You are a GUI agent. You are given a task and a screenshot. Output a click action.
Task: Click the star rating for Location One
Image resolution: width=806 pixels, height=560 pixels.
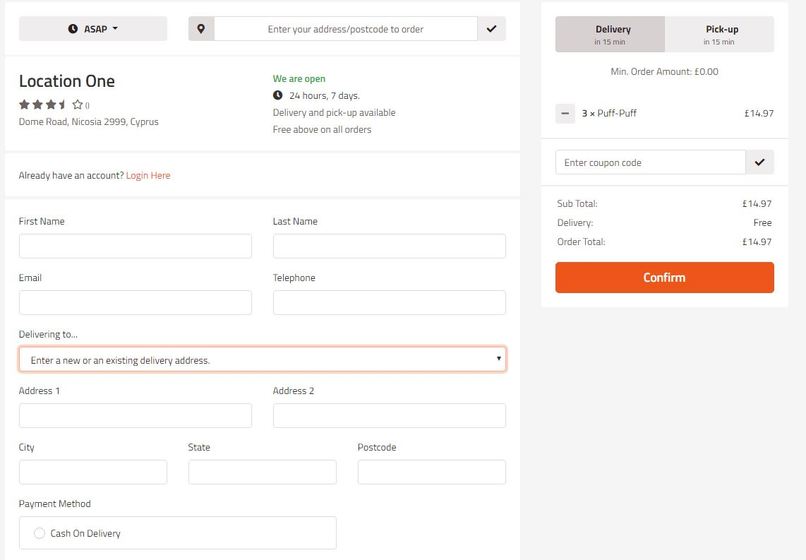tap(51, 104)
